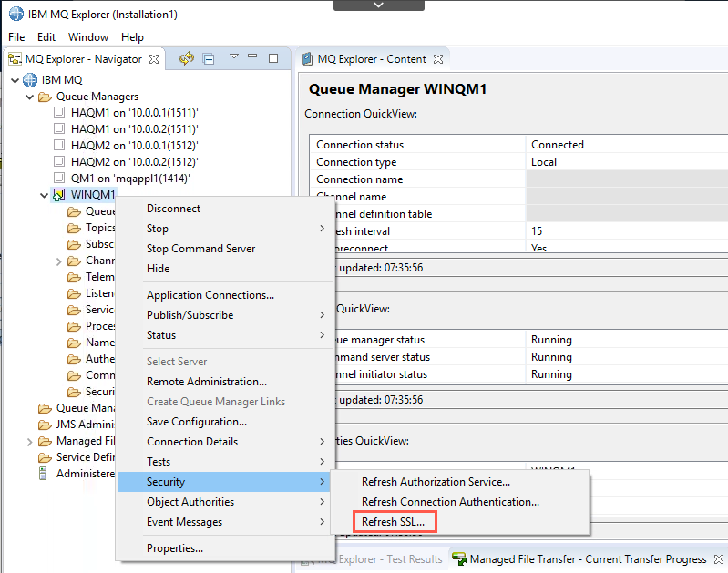Screen dimensions: 728x573
Task: Collapse the IBM MQ root tree node
Action: click(x=15, y=80)
